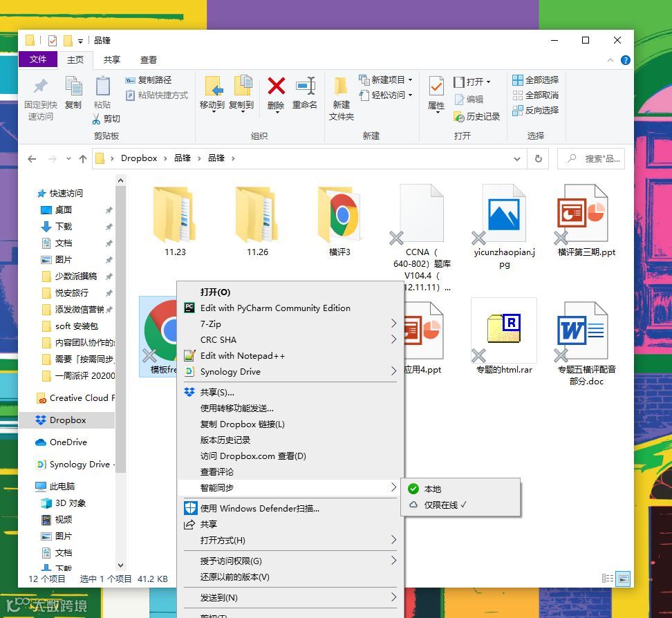Image resolution: width=672 pixels, height=618 pixels.
Task: Switch to the 查看 ribbon tab
Action: point(148,60)
